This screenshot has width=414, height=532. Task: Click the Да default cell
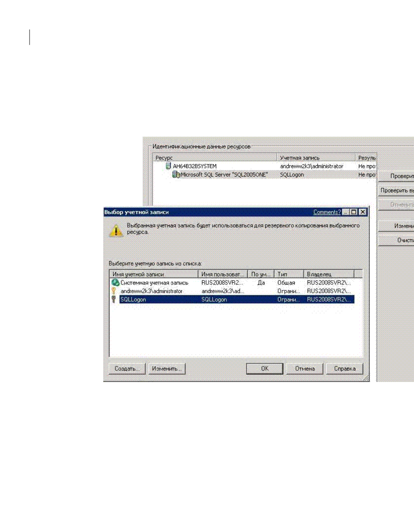(261, 283)
